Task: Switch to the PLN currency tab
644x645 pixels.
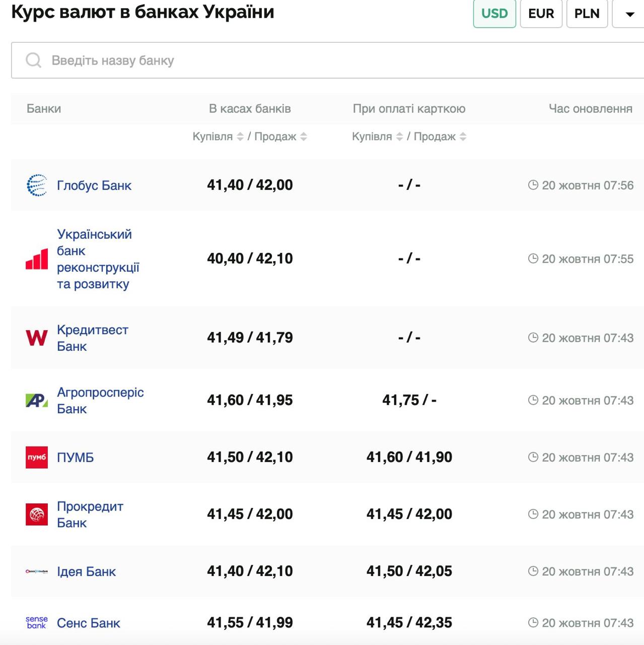Action: point(587,14)
